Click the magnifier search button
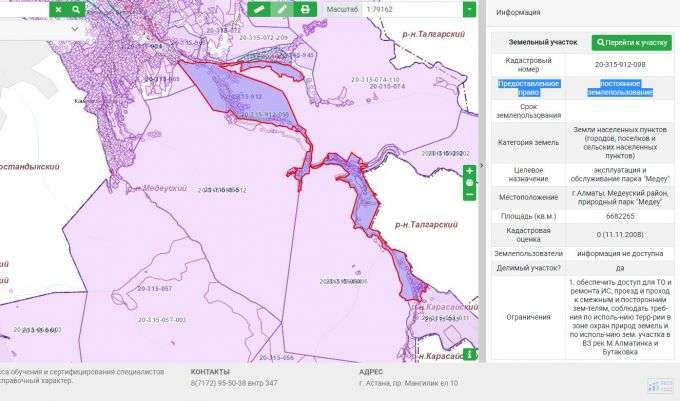Viewport: 680px width, 401px height. [x=76, y=9]
